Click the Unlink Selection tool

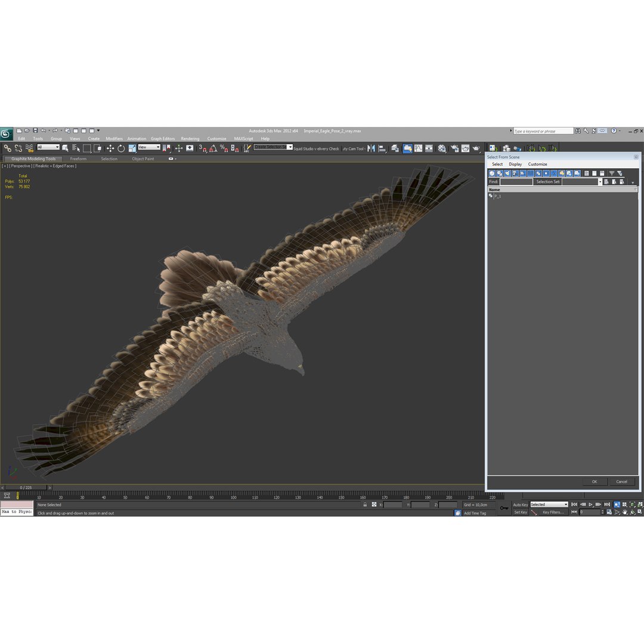pyautogui.click(x=18, y=148)
